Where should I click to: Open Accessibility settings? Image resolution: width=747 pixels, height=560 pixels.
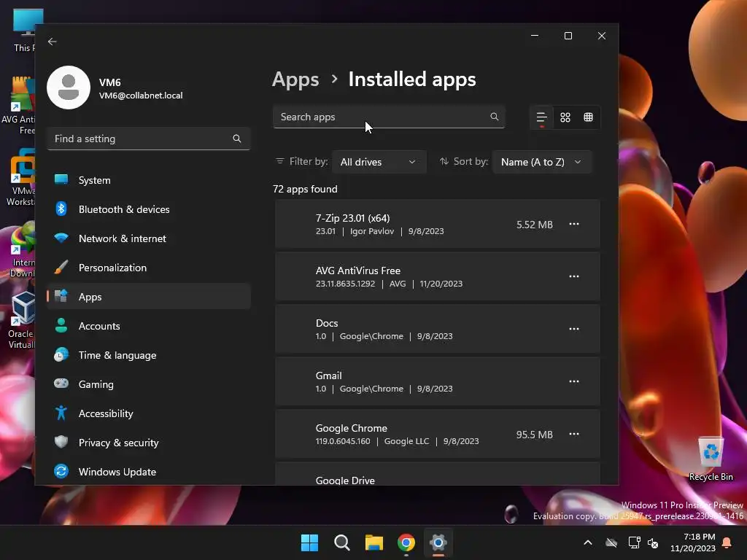point(149,413)
